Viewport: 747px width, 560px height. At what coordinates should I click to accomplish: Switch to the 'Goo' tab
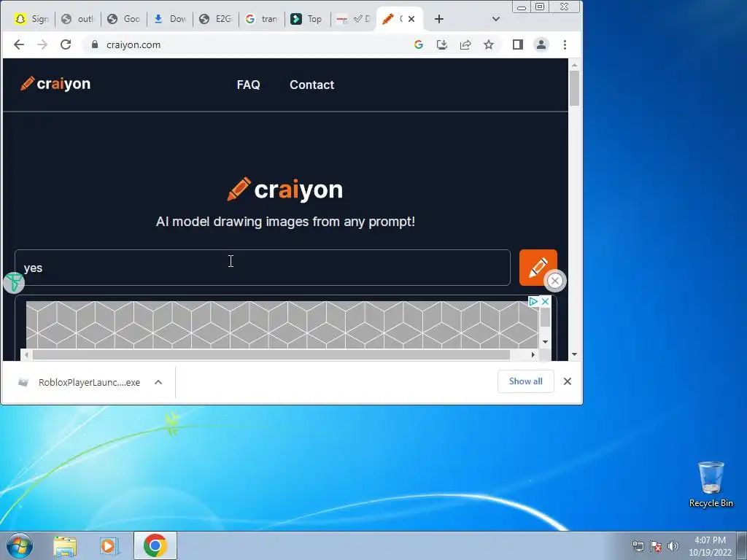(124, 19)
